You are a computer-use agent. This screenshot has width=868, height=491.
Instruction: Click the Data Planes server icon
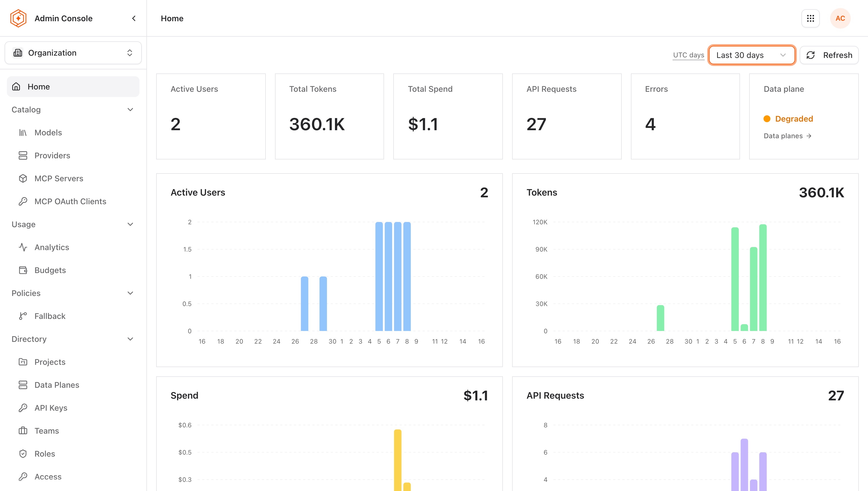[23, 385]
